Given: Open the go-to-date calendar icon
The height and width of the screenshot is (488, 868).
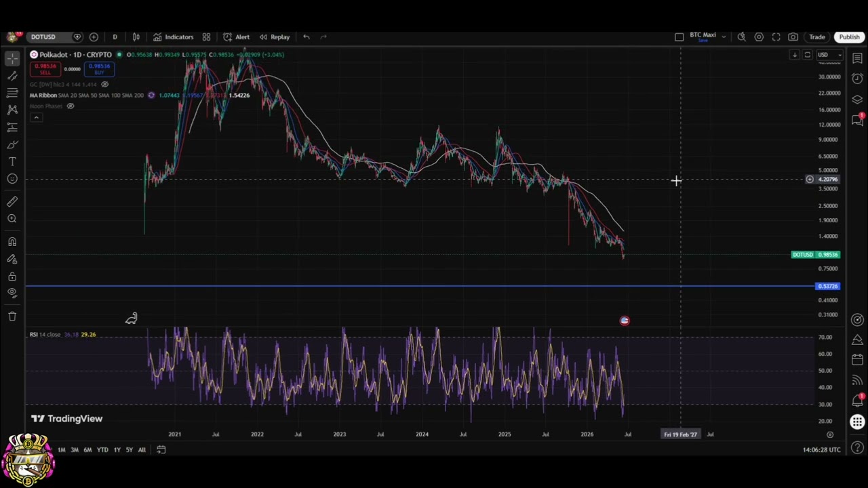Looking at the screenshot, I should (161, 449).
